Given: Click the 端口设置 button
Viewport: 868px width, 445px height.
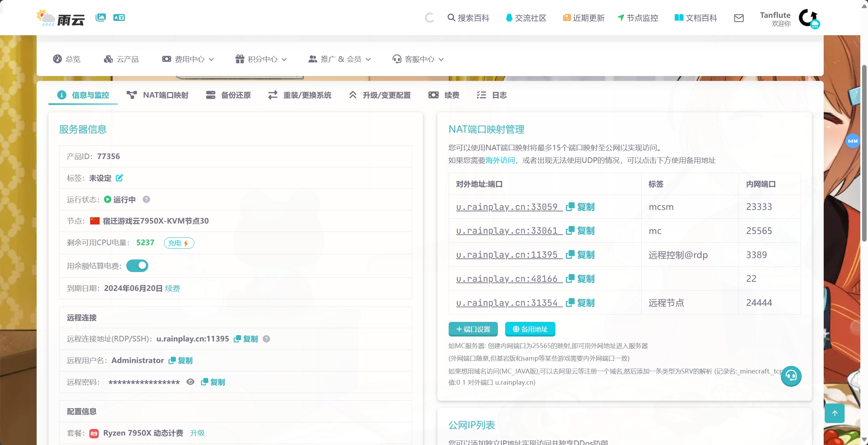Looking at the screenshot, I should pyautogui.click(x=472, y=329).
